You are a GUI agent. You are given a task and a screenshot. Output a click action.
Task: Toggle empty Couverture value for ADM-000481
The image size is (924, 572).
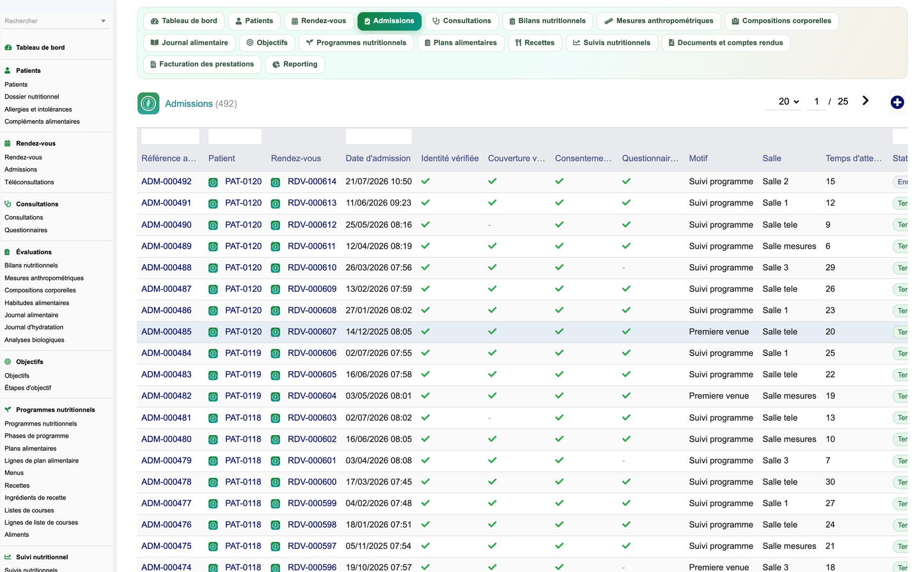(x=490, y=418)
